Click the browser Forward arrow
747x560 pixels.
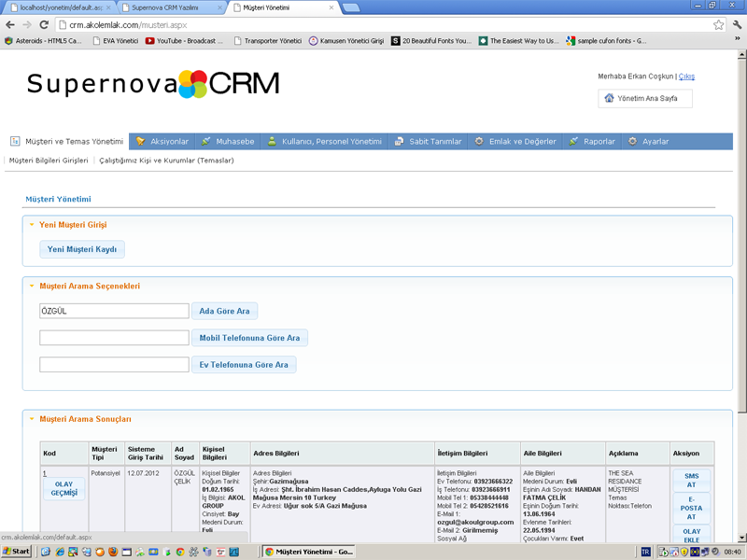tap(27, 25)
